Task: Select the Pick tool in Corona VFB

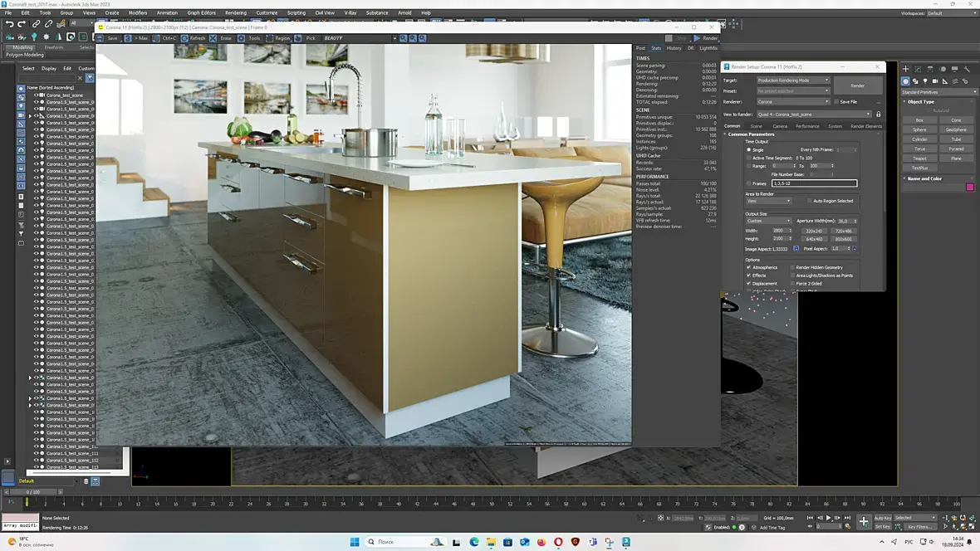Action: click(298, 38)
